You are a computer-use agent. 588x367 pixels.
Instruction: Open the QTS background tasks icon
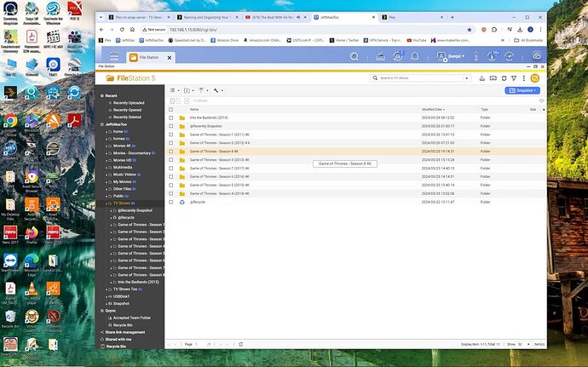pos(380,56)
